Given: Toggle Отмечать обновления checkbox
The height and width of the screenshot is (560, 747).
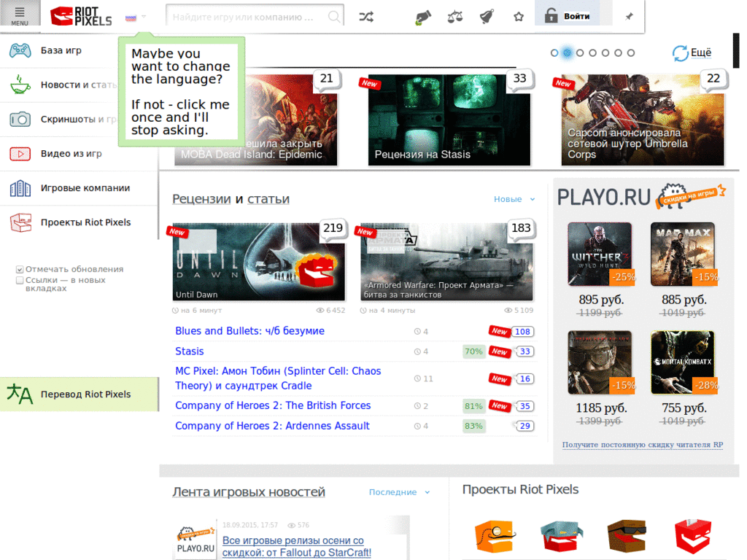Looking at the screenshot, I should 20,270.
